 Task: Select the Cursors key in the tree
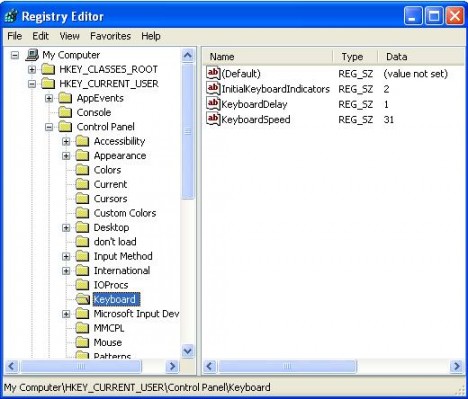click(110, 199)
